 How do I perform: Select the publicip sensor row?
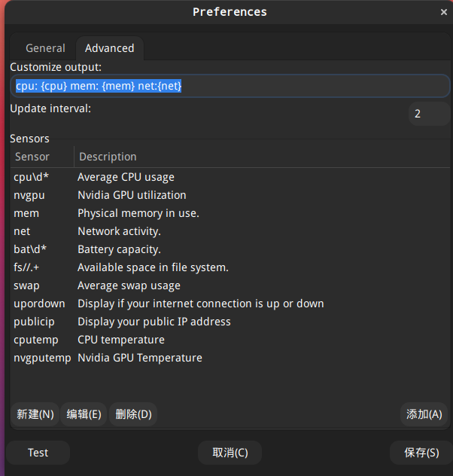(230, 322)
